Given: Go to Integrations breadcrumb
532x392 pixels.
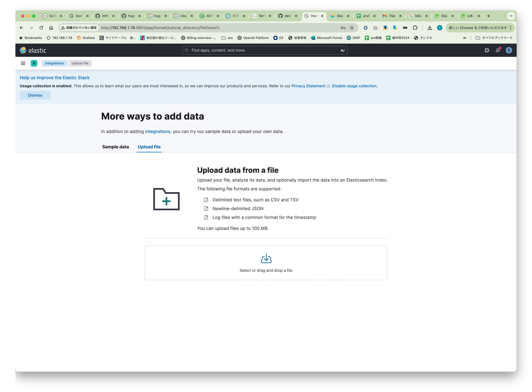Looking at the screenshot, I should 54,63.
